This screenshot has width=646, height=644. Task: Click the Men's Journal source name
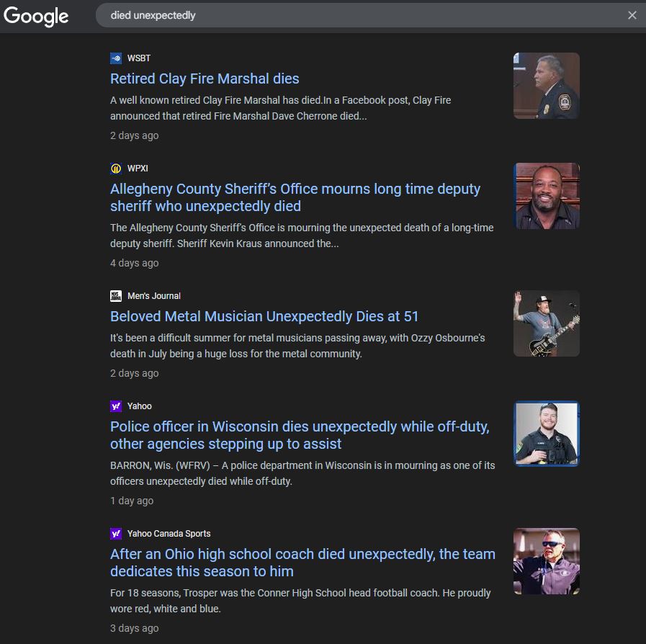tap(154, 296)
